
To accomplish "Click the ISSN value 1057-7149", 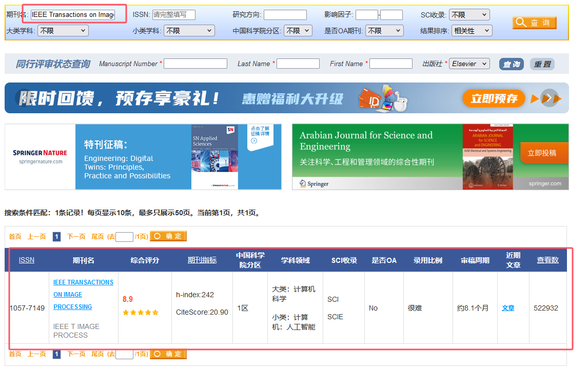I will point(27,308).
